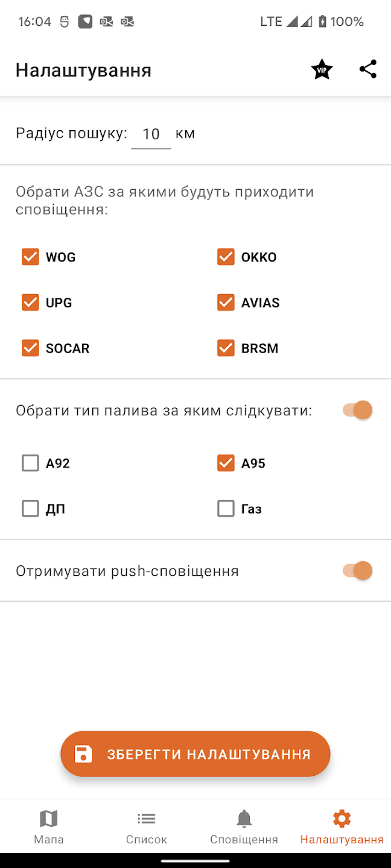Tap the share icon
This screenshot has width=391, height=868.
point(368,69)
